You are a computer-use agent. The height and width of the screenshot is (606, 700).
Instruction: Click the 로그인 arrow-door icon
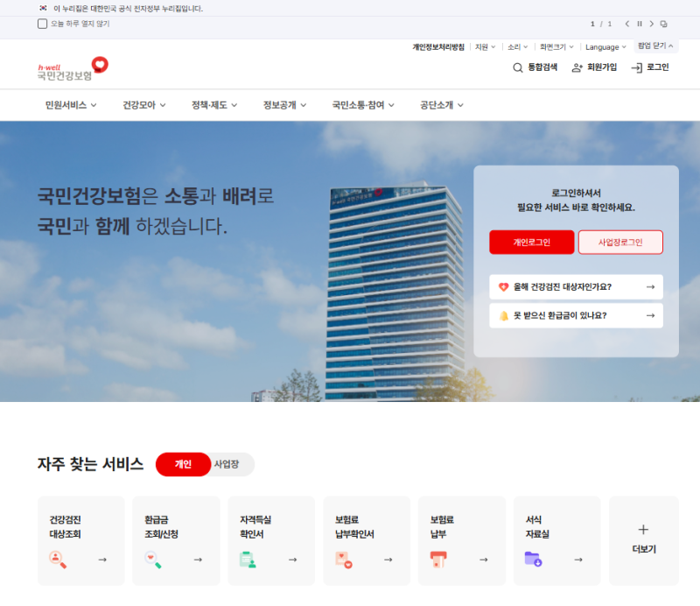click(637, 67)
